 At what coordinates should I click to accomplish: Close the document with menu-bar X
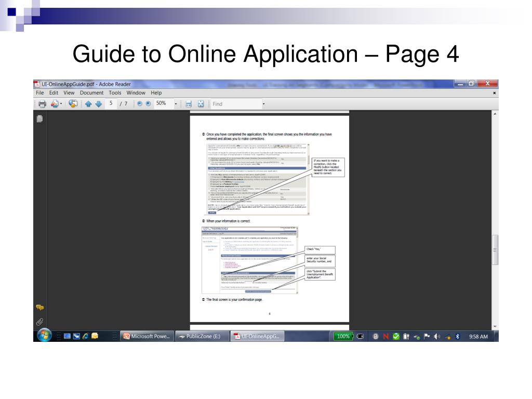(495, 93)
